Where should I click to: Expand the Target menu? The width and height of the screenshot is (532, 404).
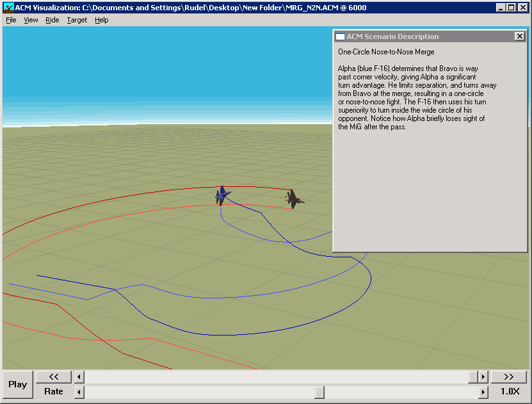(x=77, y=20)
